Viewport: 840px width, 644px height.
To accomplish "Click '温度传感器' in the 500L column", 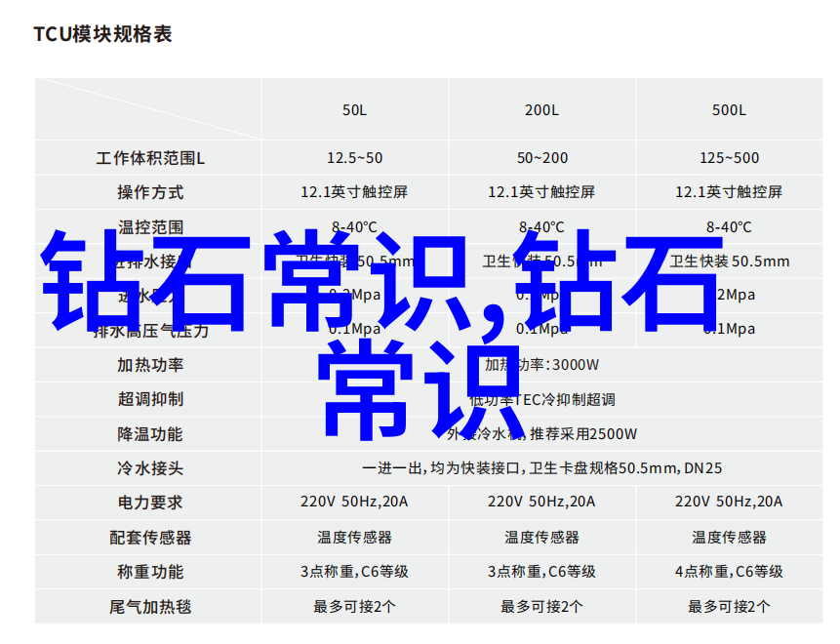I will point(729,538).
